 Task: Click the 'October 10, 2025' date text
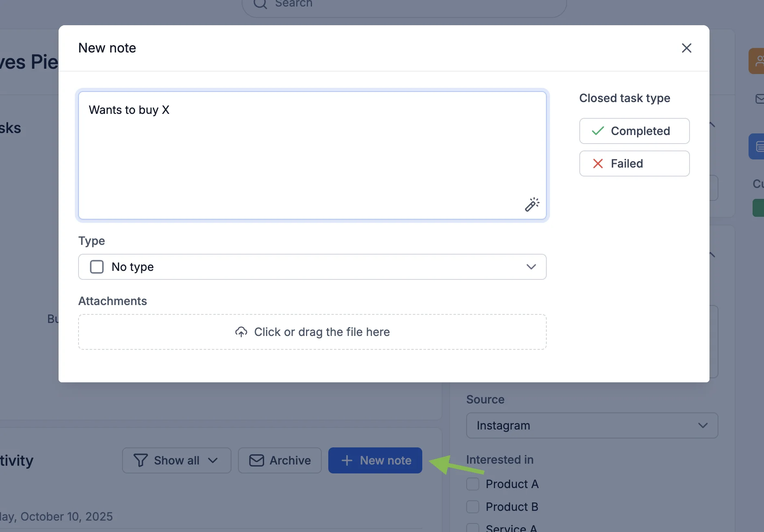67,517
